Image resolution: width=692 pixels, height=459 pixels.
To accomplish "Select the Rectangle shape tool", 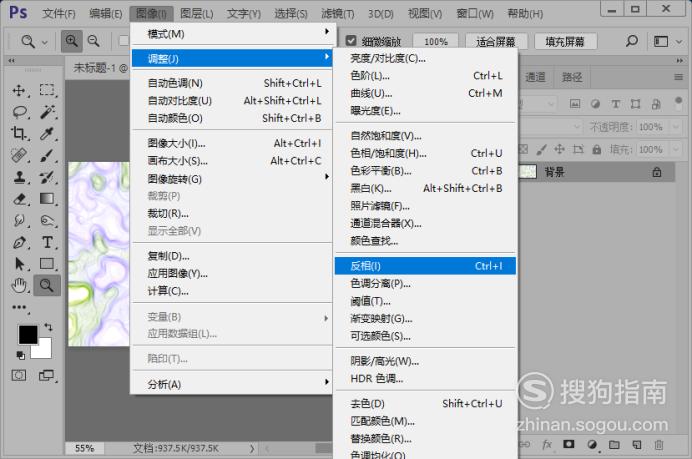I will 47,264.
